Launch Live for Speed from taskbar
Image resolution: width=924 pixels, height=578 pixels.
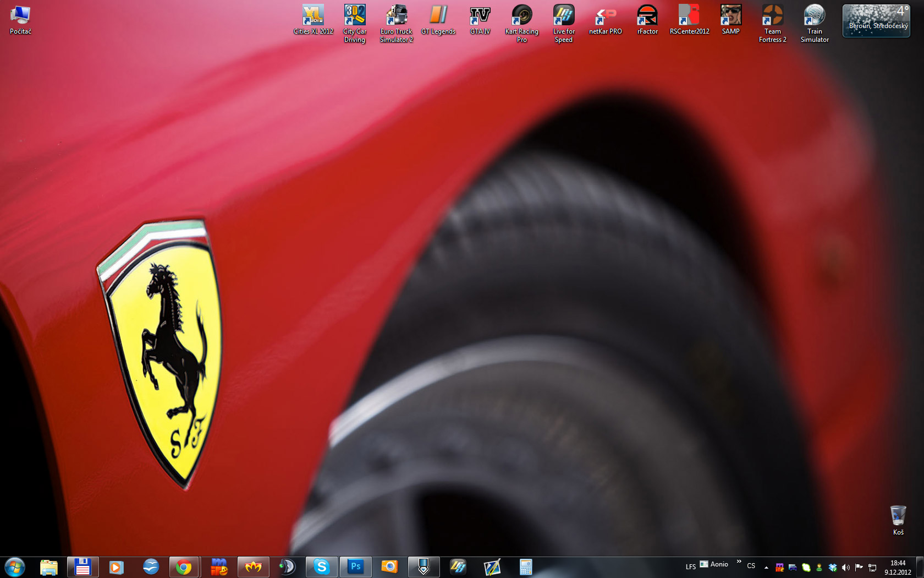458,567
